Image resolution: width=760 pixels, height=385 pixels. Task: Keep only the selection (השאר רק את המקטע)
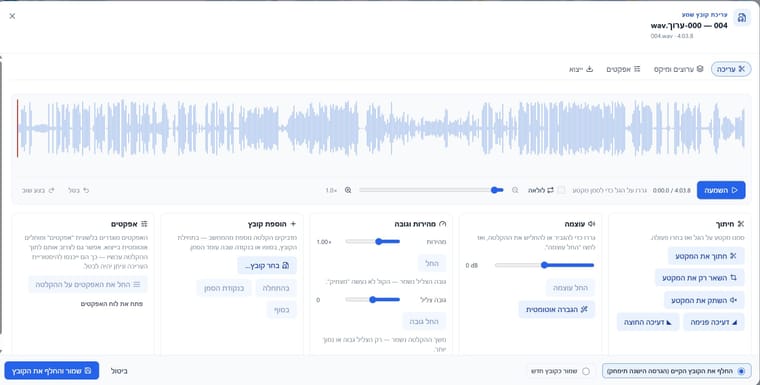click(x=699, y=278)
